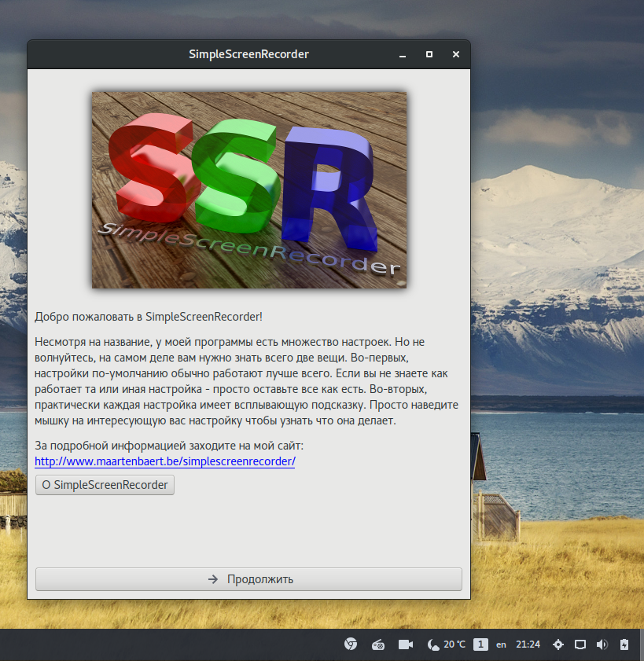Click the crosshair location tray icon
Screen dimensions: 644x661
click(558, 644)
